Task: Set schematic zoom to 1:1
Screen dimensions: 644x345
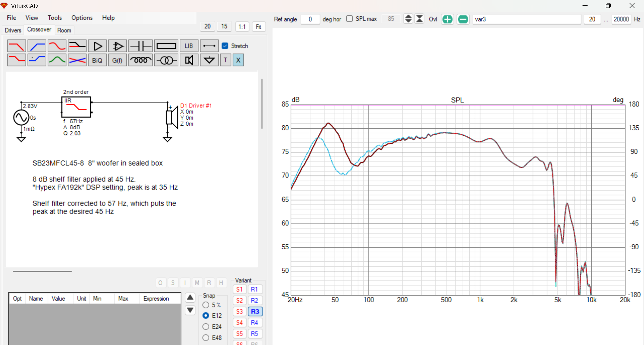Action: (242, 27)
